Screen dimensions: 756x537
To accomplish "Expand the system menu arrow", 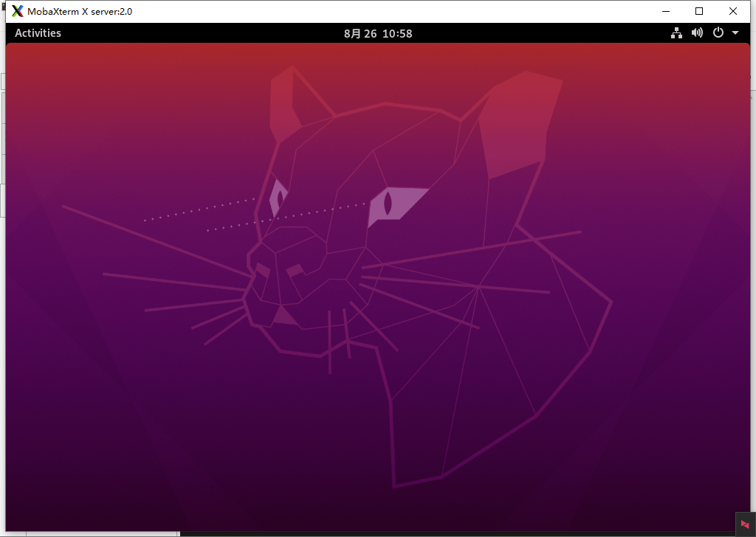I will 735,32.
